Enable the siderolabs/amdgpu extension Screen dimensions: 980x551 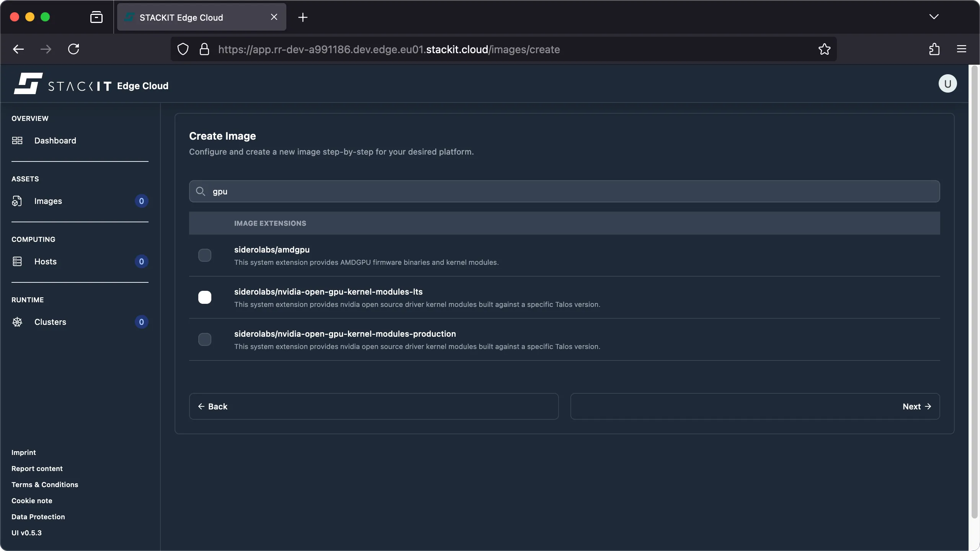(x=205, y=255)
